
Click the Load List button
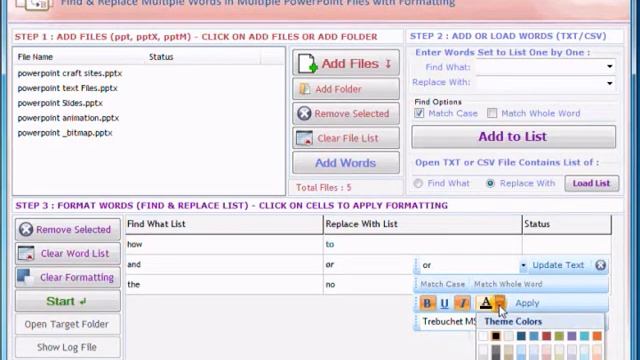pyautogui.click(x=591, y=183)
